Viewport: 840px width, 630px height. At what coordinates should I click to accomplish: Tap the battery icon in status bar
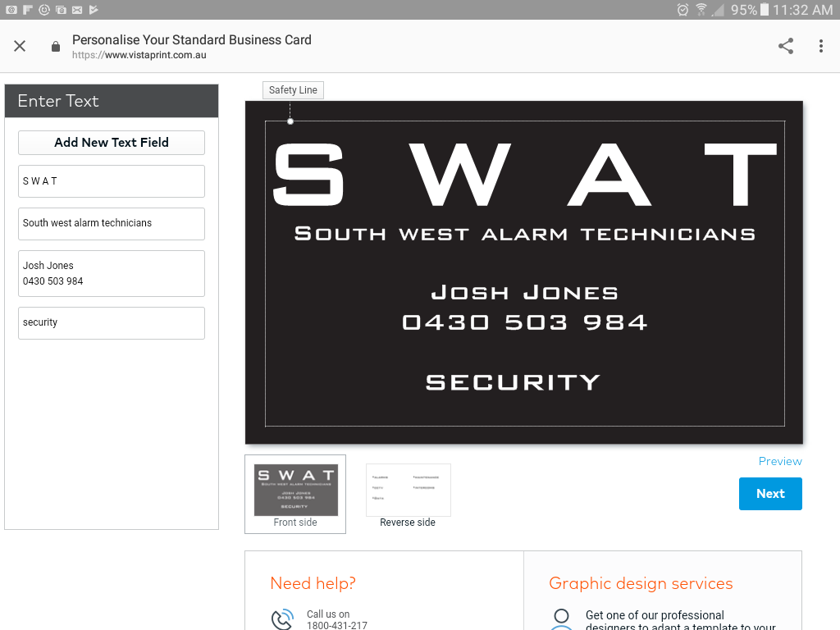click(765, 10)
